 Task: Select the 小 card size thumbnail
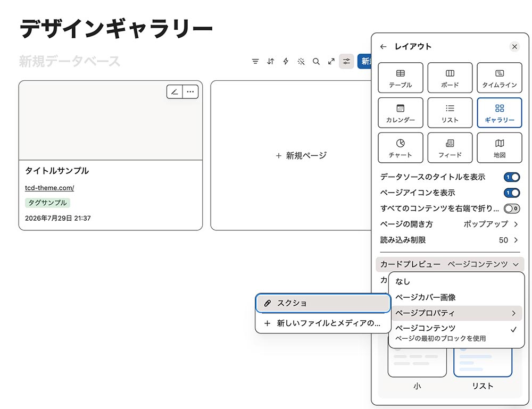click(417, 363)
